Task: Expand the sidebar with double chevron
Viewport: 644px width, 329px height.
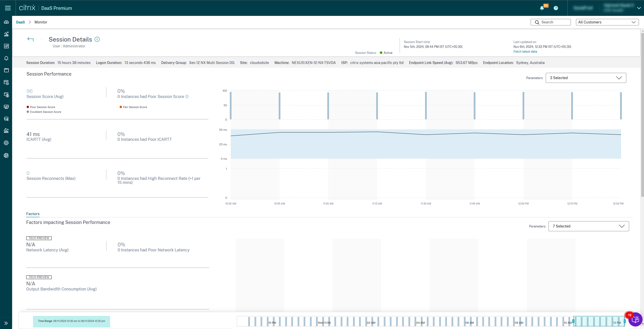Action: pos(6,323)
